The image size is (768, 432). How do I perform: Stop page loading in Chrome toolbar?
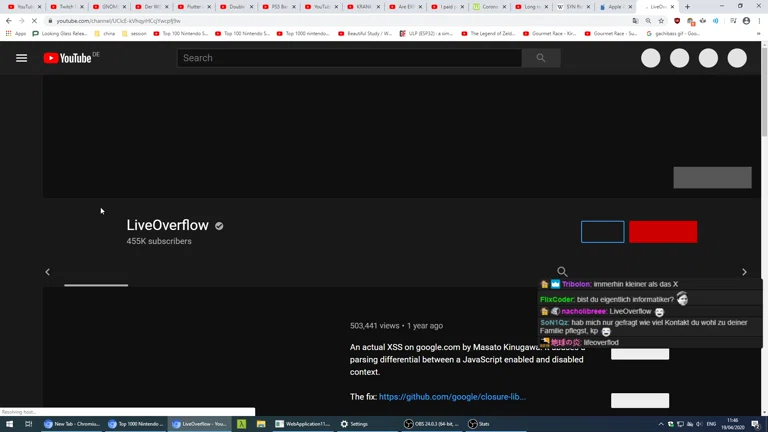coord(34,21)
